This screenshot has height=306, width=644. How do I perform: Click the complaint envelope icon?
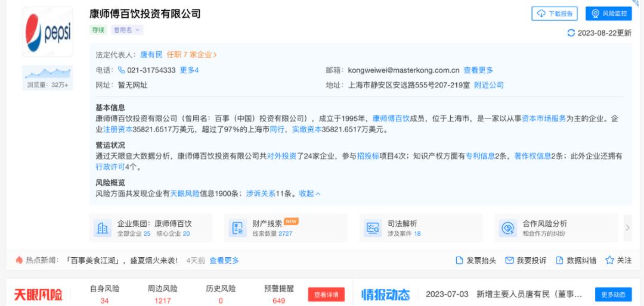point(509,261)
